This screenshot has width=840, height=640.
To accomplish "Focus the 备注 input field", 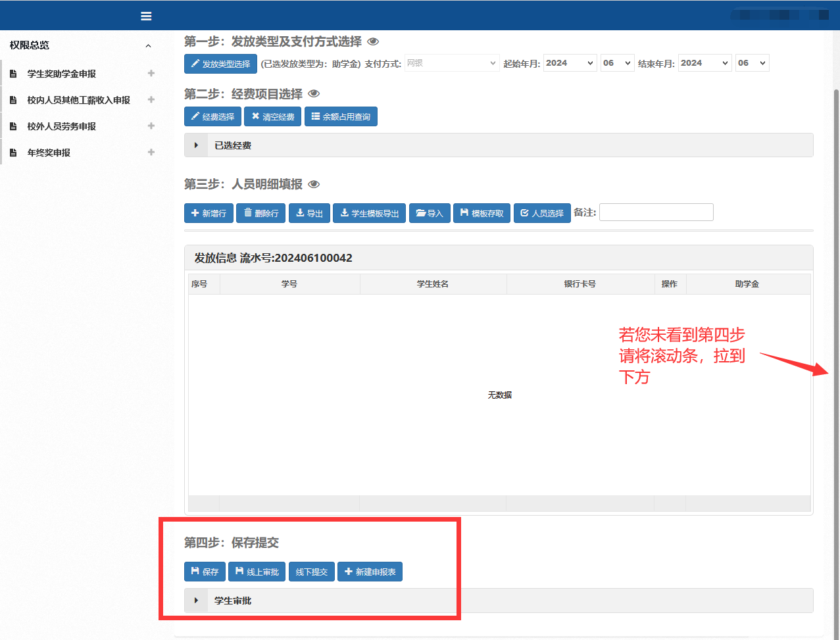I will point(656,212).
